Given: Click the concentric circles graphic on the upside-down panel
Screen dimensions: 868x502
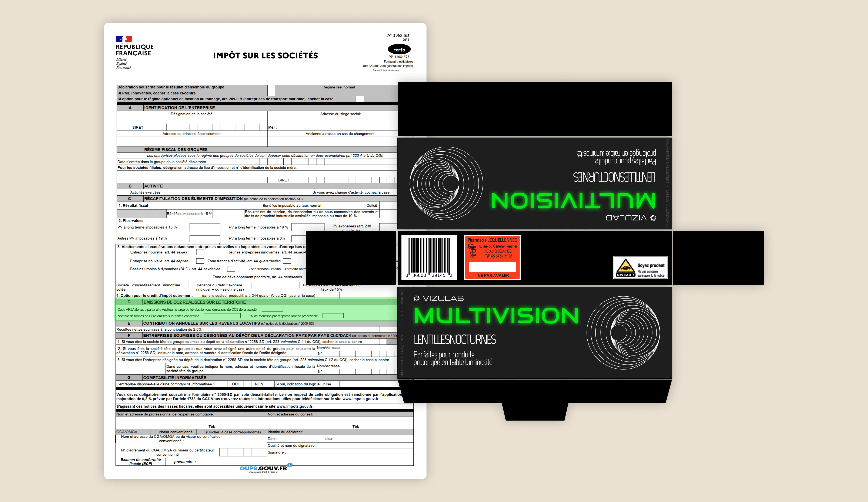Looking at the screenshot, I should pos(446,183).
